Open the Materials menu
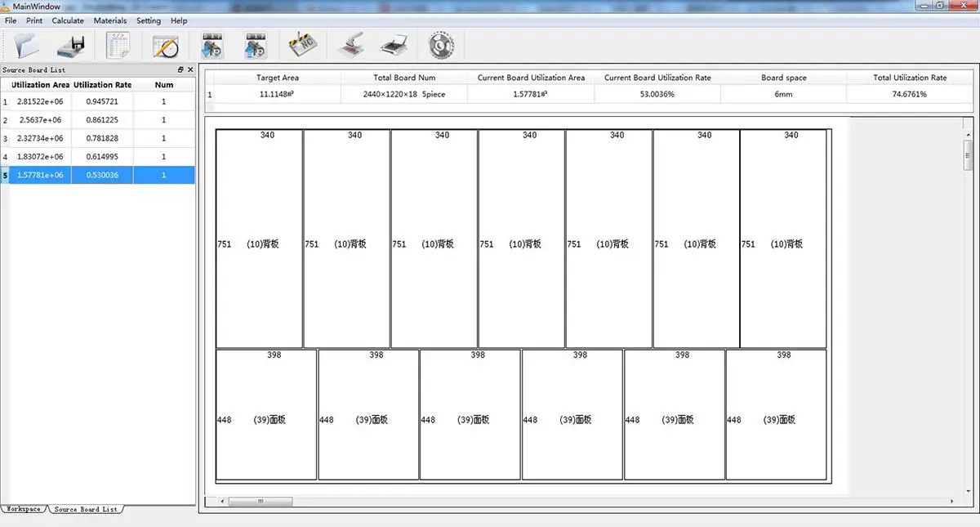This screenshot has width=980, height=527. click(x=110, y=20)
